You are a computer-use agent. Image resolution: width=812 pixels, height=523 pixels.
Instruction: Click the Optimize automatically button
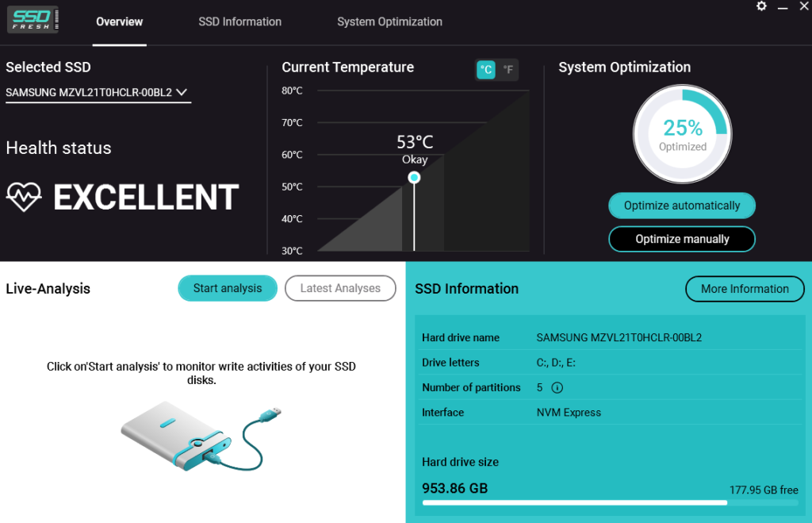[681, 206]
